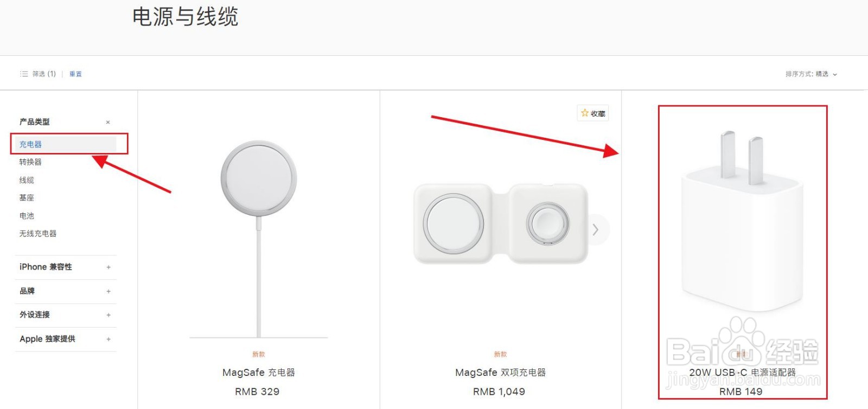868x409 pixels.
Task: Open the MagSafe 双项充电器 product title
Action: point(500,372)
